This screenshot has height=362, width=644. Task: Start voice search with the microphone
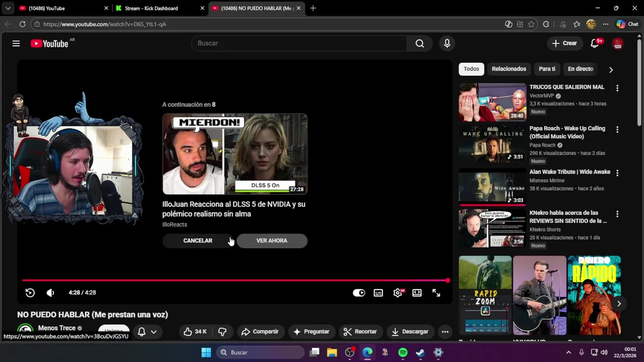tap(447, 43)
